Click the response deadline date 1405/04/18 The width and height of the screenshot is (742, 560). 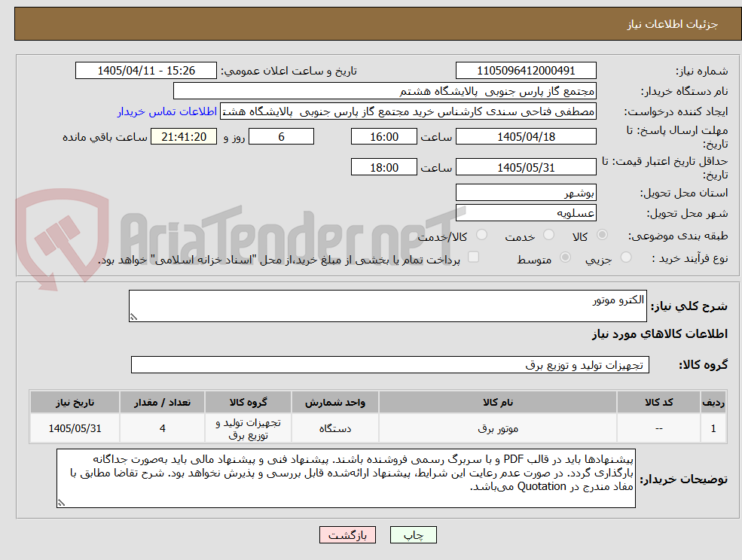tap(526, 137)
